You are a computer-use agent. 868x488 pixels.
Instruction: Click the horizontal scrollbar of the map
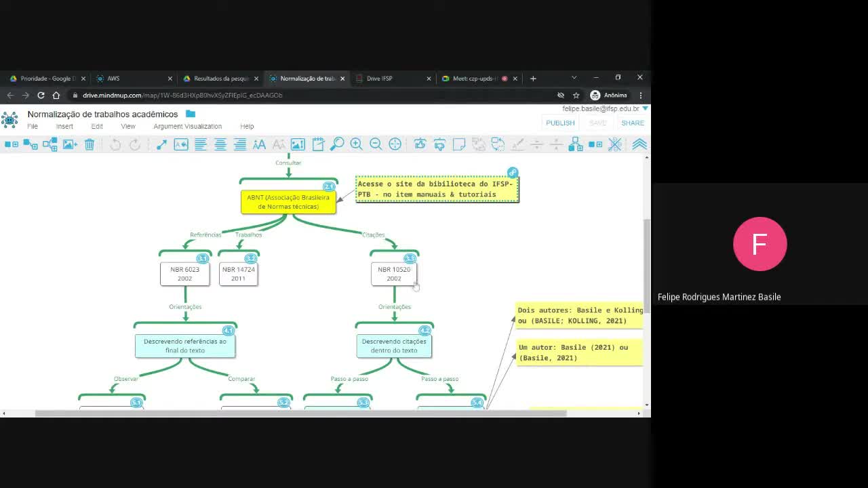(x=300, y=413)
